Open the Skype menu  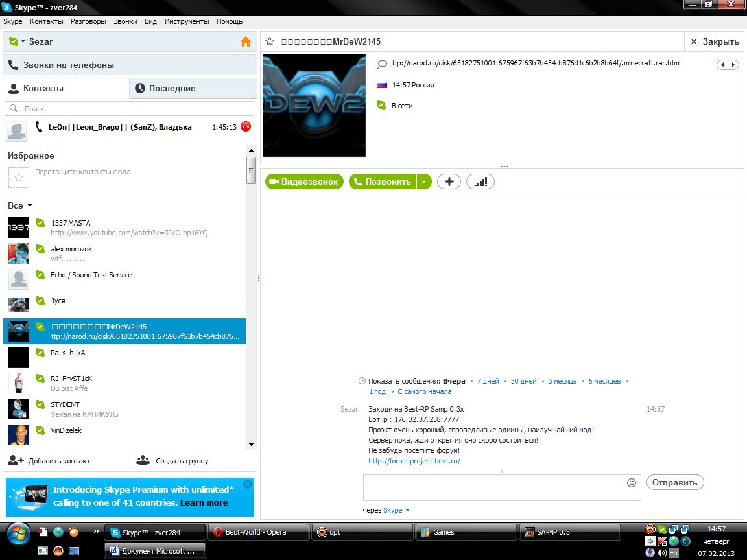pyautogui.click(x=13, y=21)
